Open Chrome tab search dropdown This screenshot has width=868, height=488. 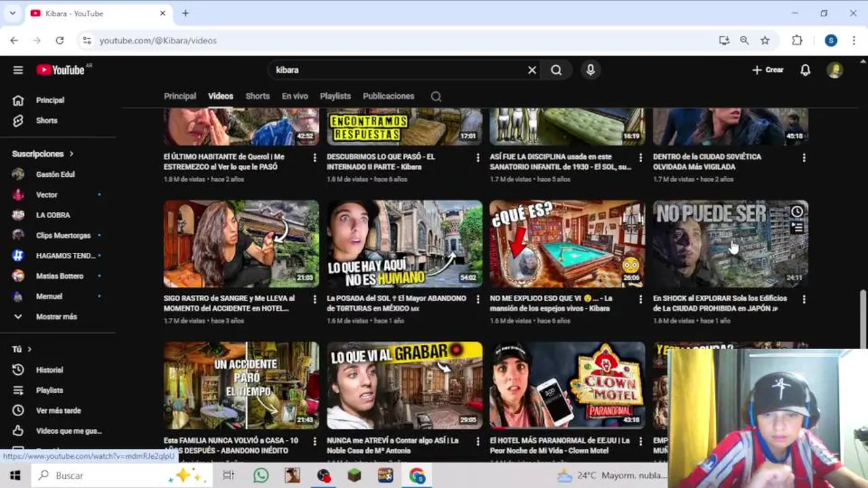coord(12,13)
